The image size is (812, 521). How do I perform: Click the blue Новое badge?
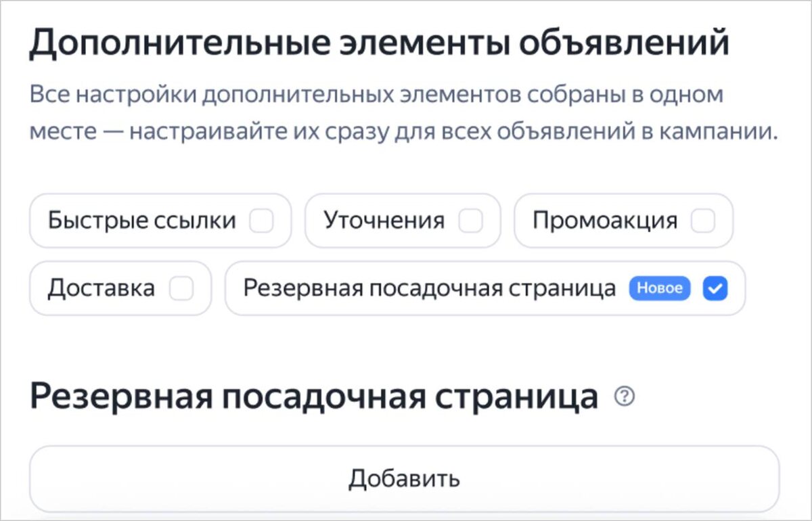660,289
